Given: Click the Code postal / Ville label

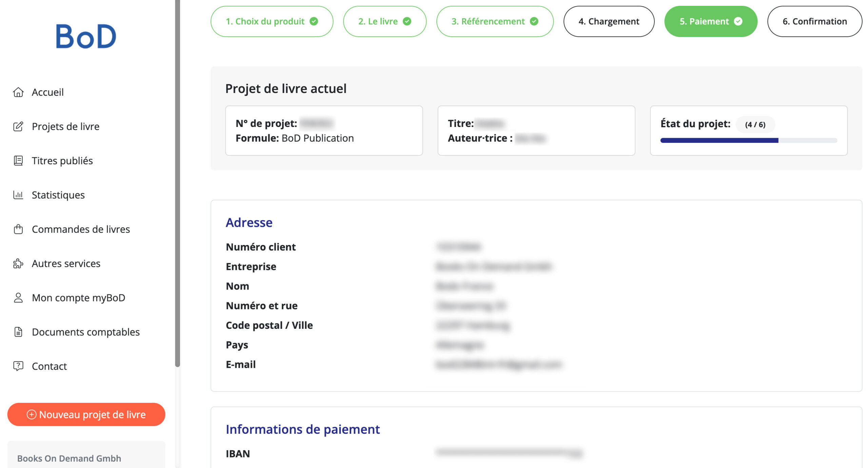Looking at the screenshot, I should (x=269, y=325).
